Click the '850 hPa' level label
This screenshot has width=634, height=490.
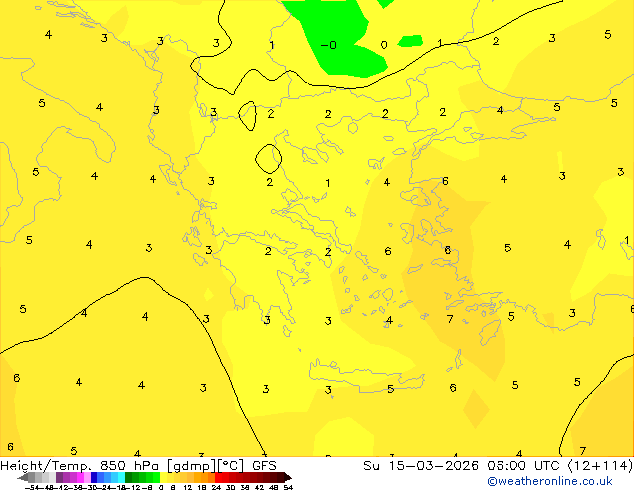point(129,466)
